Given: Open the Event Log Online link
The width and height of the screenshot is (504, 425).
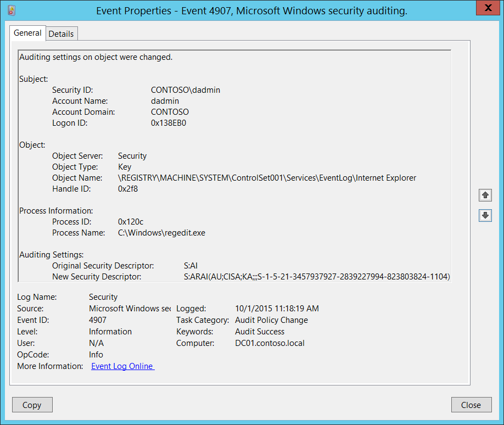Looking at the screenshot, I should tap(122, 366).
